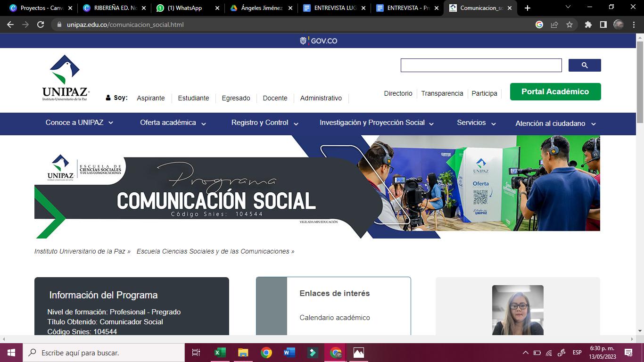Open the Directorio link
The image size is (644, 362).
tap(398, 93)
